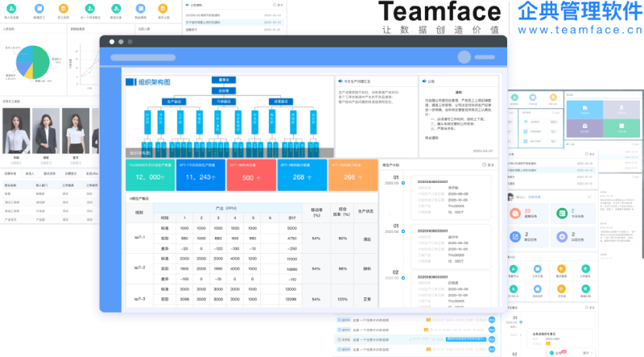Expand the 生产副总 branch node

pos(175,102)
